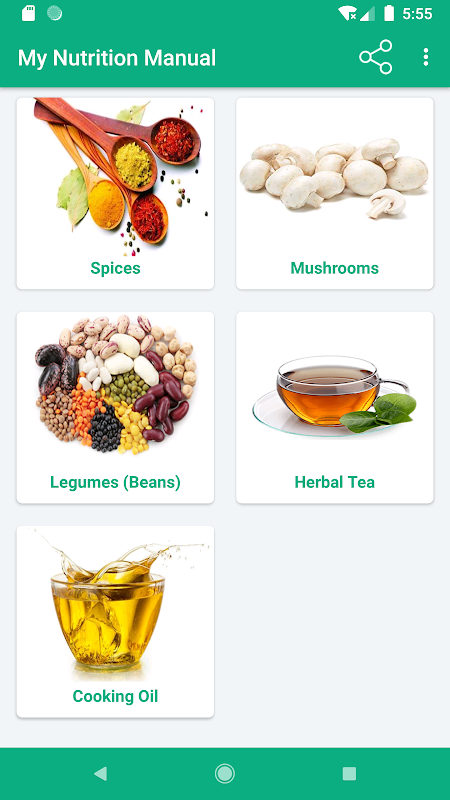Open the Spices category label
This screenshot has width=450, height=800.
[115, 268]
